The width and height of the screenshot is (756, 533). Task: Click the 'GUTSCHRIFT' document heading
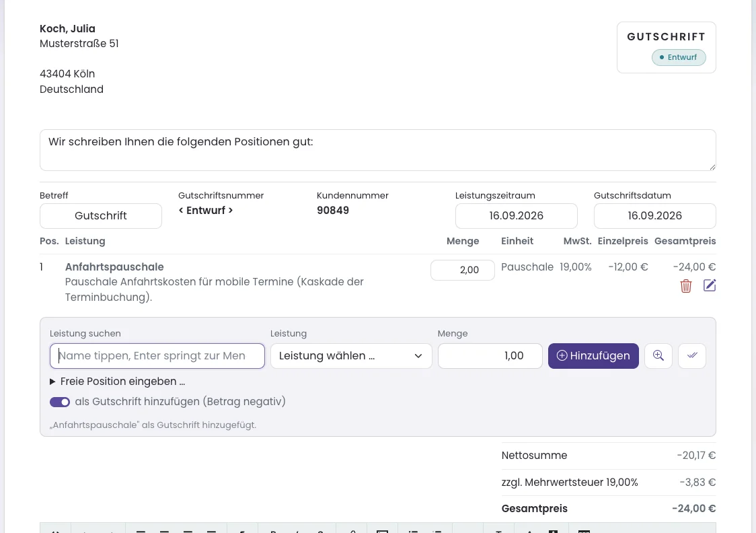point(666,36)
